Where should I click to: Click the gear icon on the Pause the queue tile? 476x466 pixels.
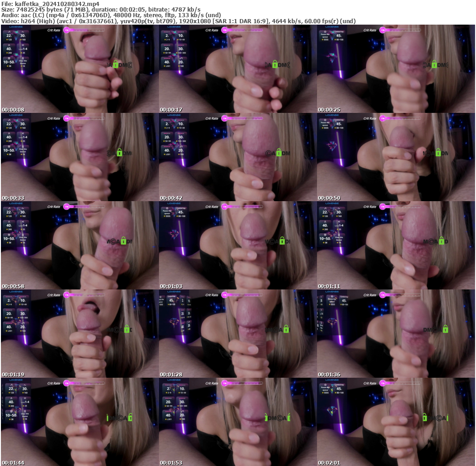click(x=325, y=32)
